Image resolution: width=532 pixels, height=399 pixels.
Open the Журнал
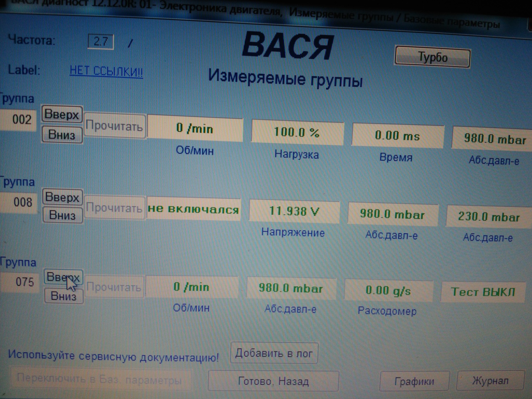(x=490, y=381)
